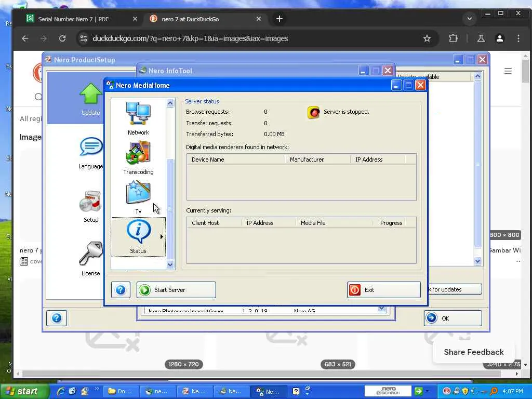532x399 pixels.
Task: Open Language in Nero ProductSetup
Action: [x=90, y=153]
